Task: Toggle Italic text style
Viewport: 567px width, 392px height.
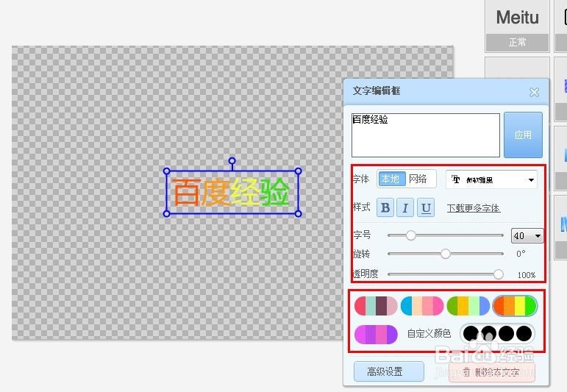Action: click(405, 207)
